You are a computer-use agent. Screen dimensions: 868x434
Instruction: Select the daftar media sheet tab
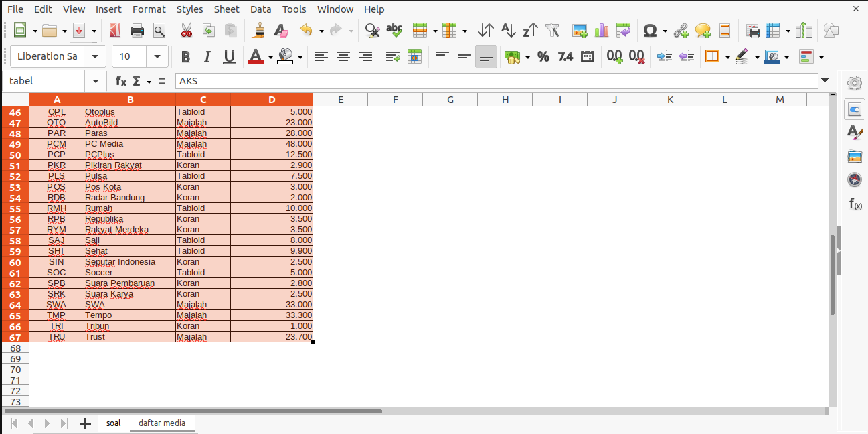coord(162,423)
